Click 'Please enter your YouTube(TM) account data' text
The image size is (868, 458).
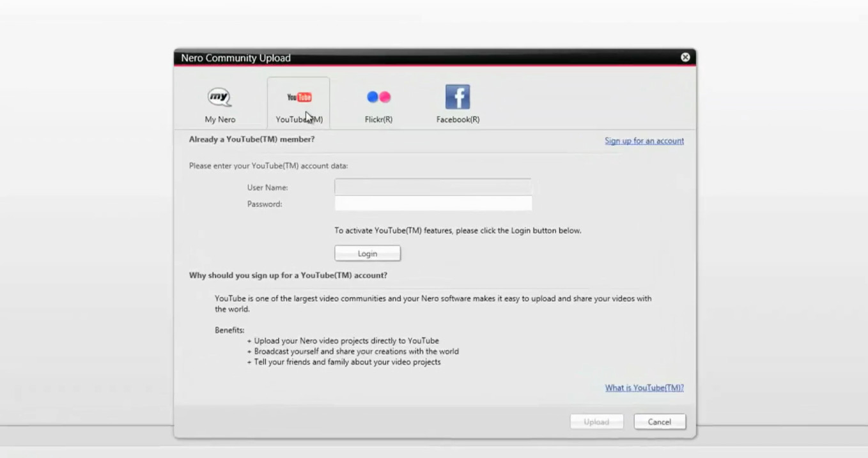click(268, 165)
